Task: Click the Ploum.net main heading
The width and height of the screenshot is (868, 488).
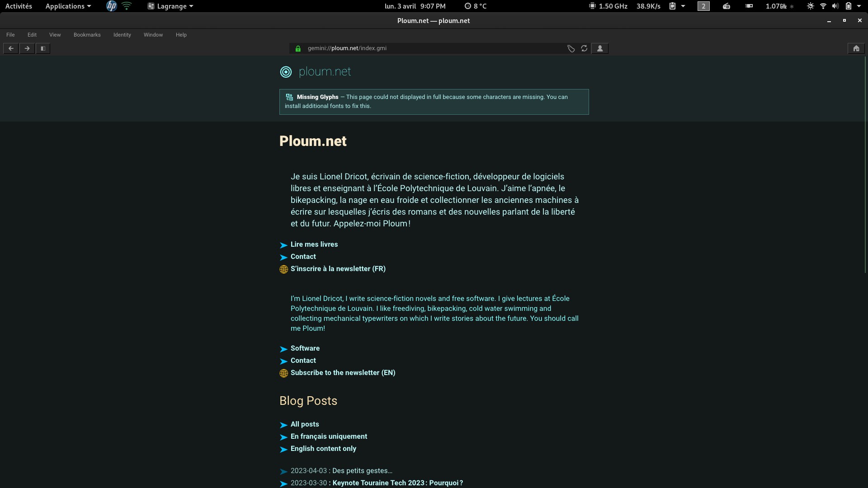Action: 313,141
